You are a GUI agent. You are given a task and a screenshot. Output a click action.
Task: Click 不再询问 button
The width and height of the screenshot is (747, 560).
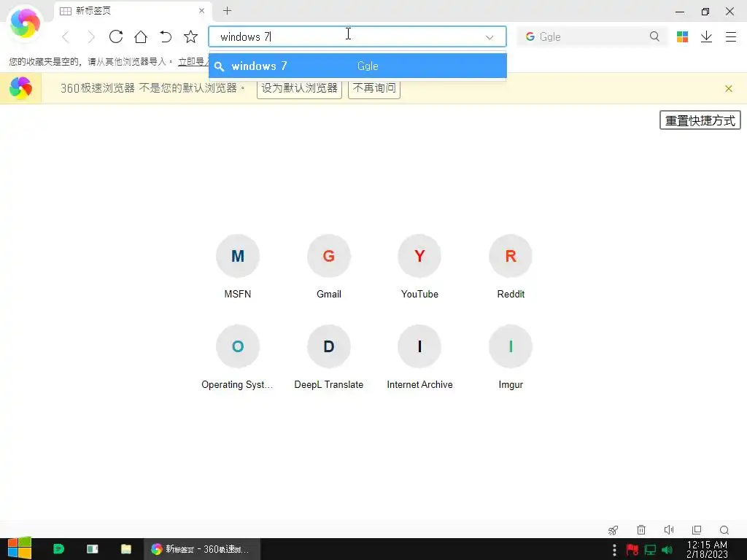click(x=374, y=88)
